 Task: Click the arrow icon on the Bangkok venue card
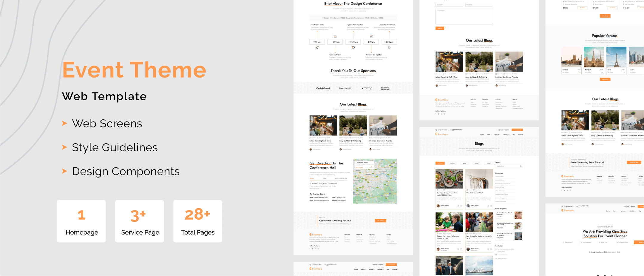tap(602, 72)
